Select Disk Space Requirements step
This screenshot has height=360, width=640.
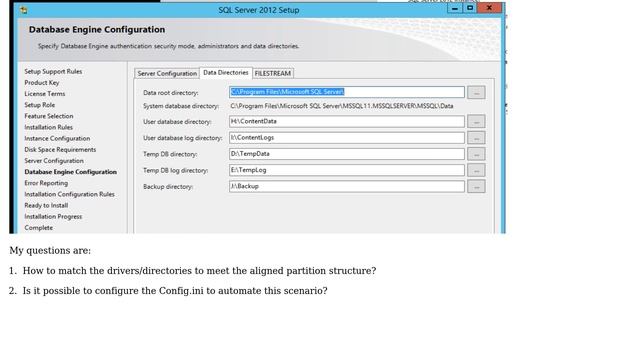[x=60, y=149]
